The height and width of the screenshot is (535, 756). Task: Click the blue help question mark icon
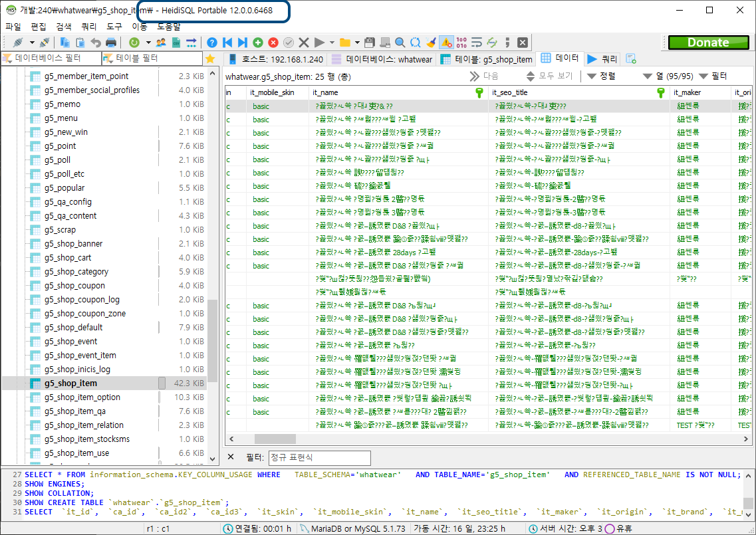(211, 43)
